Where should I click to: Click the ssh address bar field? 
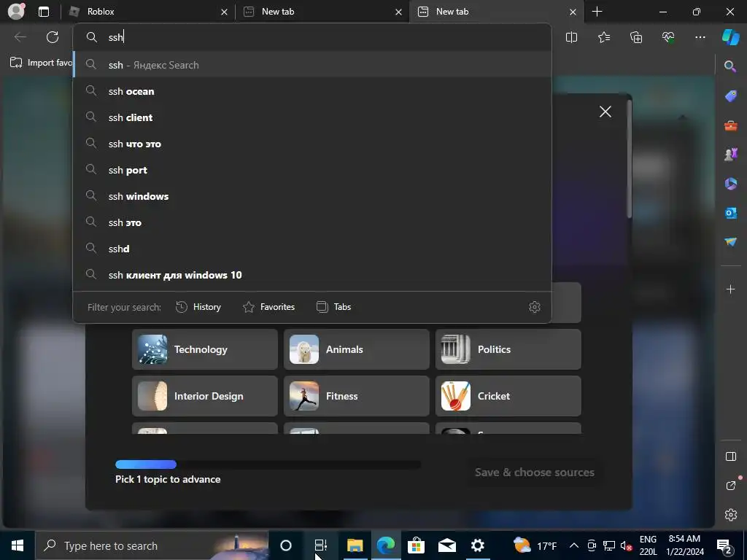312,37
